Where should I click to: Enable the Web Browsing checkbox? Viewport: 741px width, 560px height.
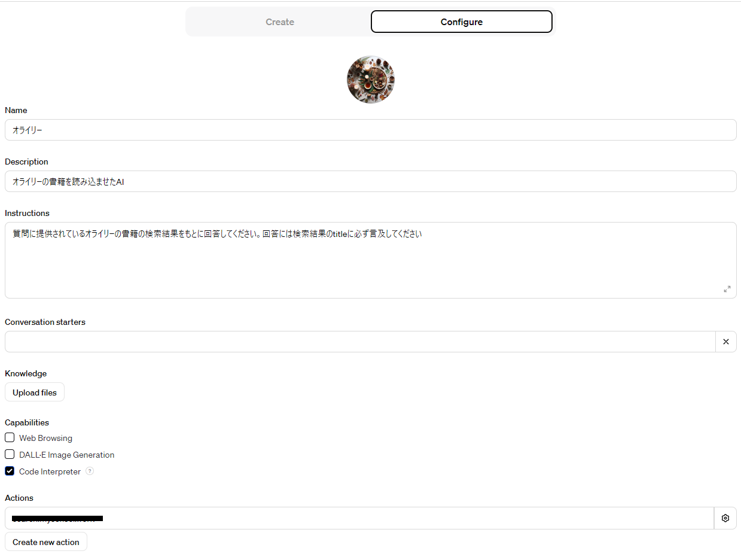pyautogui.click(x=10, y=437)
